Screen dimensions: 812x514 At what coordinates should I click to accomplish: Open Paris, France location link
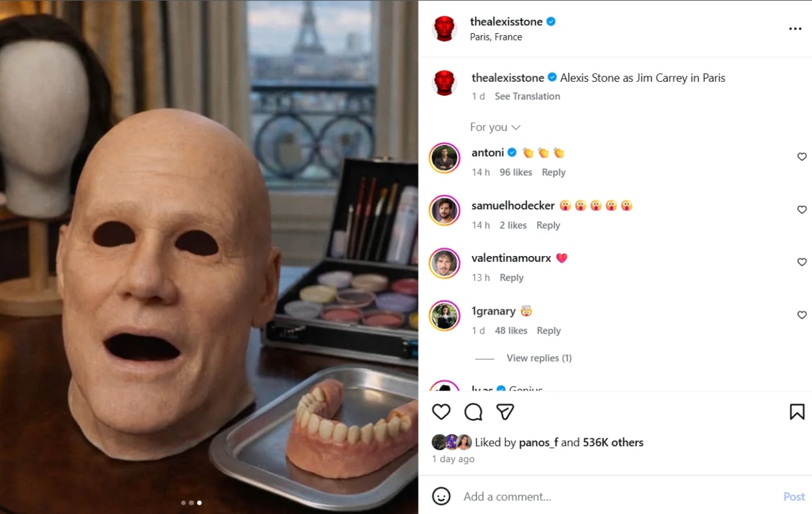[496, 37]
